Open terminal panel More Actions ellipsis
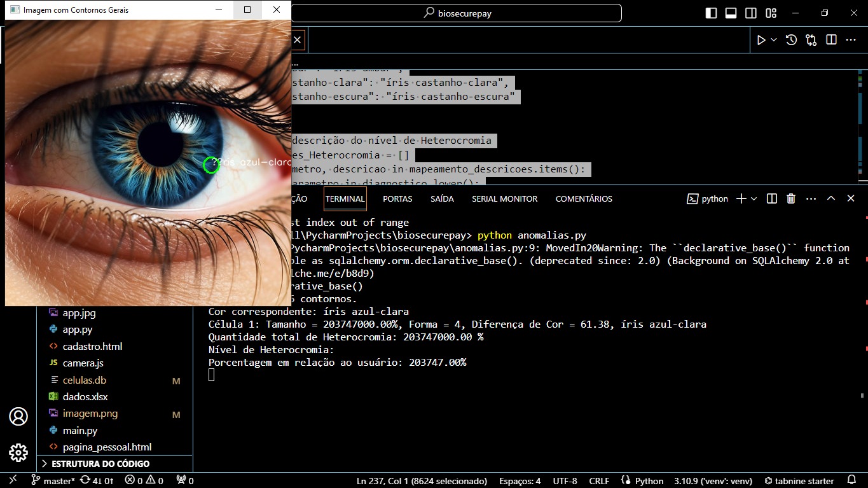 click(x=811, y=199)
